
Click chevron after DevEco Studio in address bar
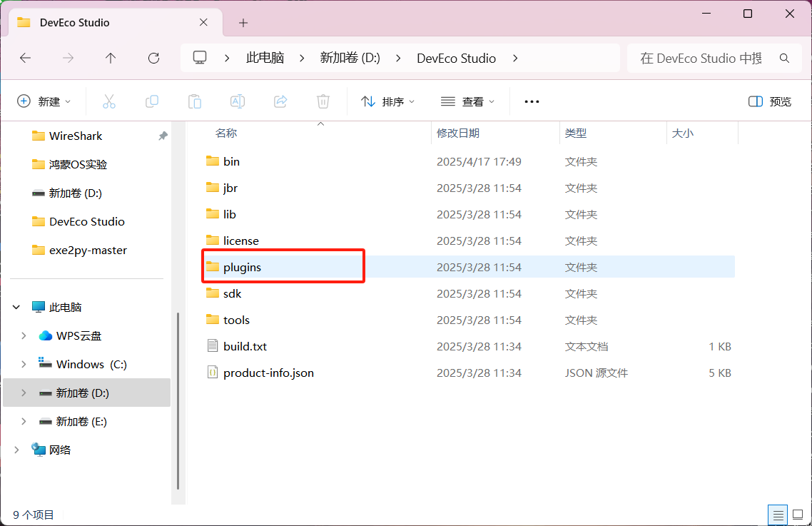[515, 58]
